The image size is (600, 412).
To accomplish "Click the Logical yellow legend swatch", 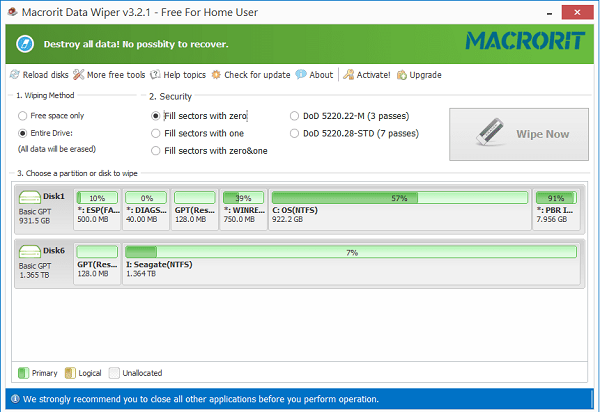I will coord(70,373).
